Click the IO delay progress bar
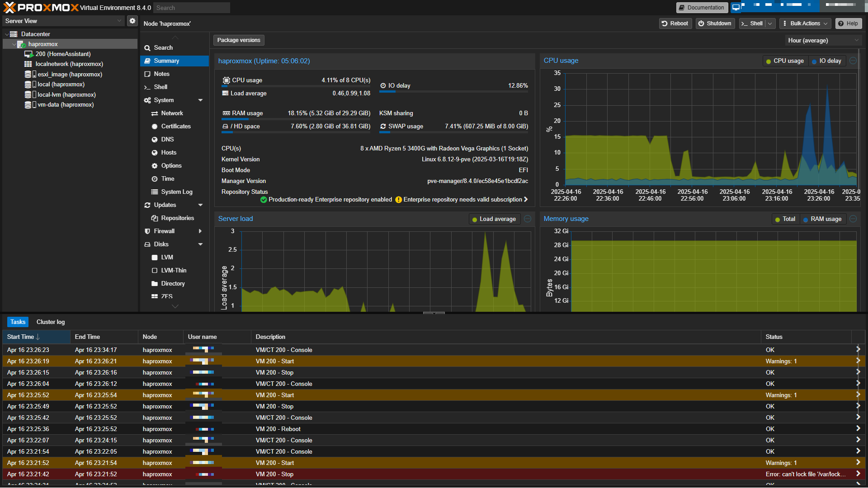This screenshot has height=488, width=868. [453, 92]
